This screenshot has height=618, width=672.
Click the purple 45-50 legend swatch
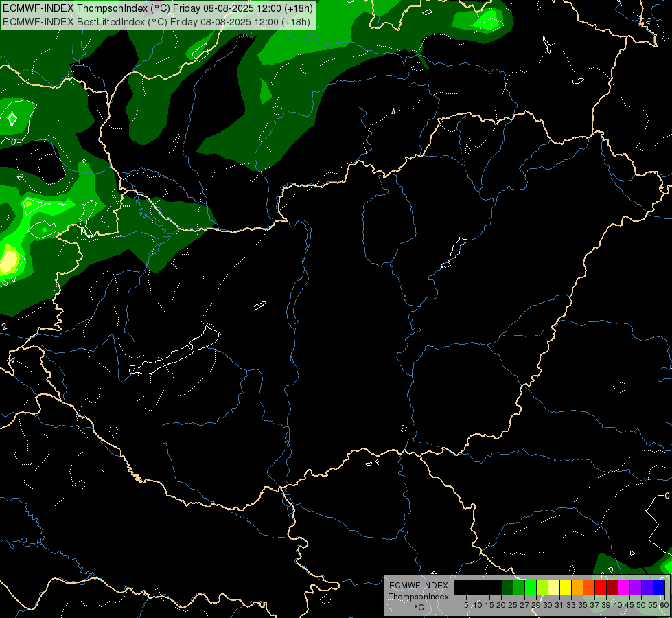[636, 587]
